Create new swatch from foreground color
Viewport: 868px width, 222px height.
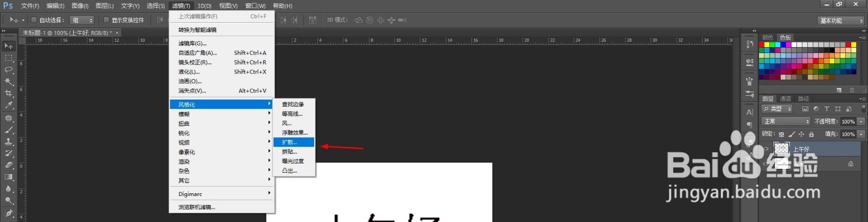point(839,90)
